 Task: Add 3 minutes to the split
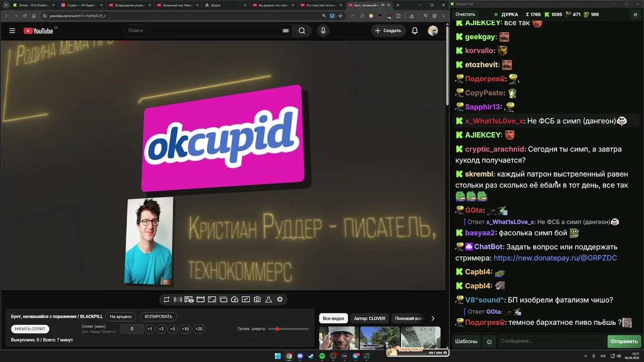pos(161,329)
